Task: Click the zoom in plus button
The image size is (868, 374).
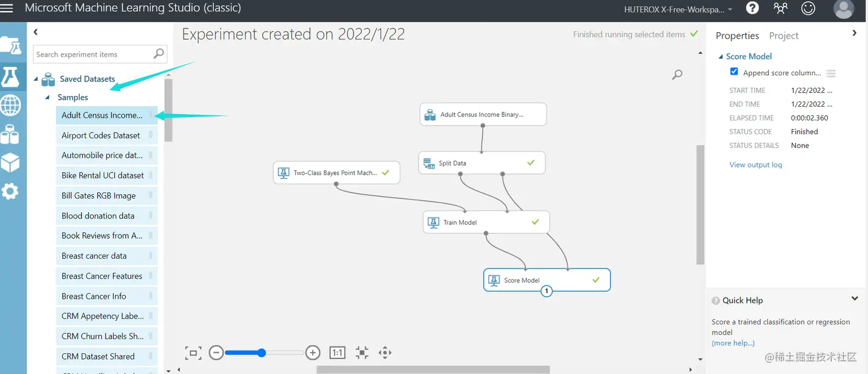Action: [x=312, y=353]
